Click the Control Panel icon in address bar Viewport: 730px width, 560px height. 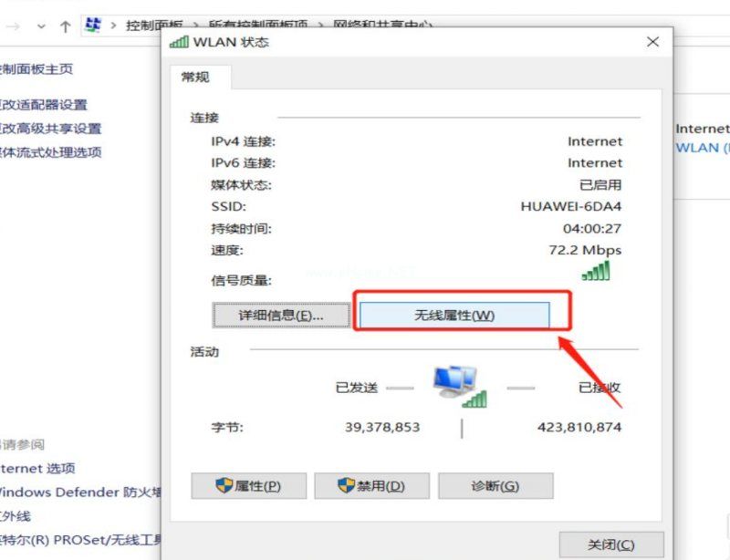[x=93, y=26]
